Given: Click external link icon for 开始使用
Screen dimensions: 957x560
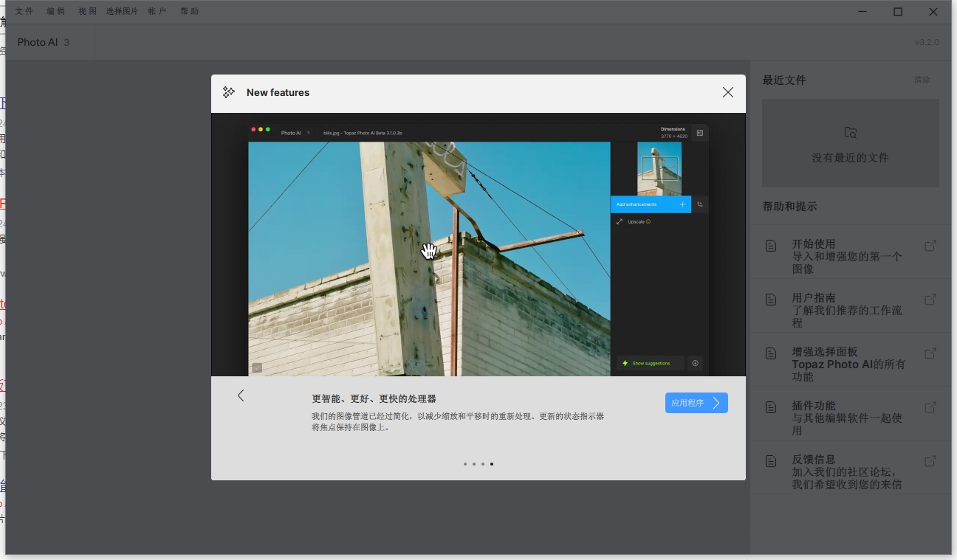Looking at the screenshot, I should click(930, 246).
